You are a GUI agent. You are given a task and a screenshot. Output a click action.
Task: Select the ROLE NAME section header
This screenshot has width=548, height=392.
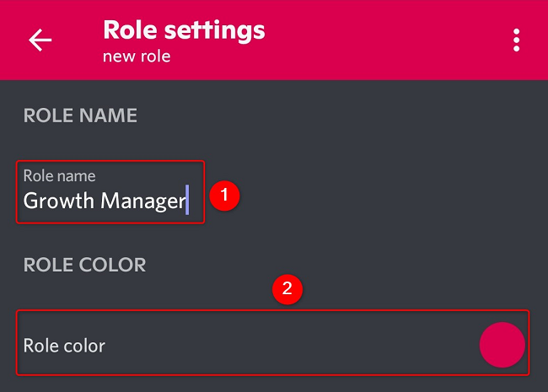[80, 115]
